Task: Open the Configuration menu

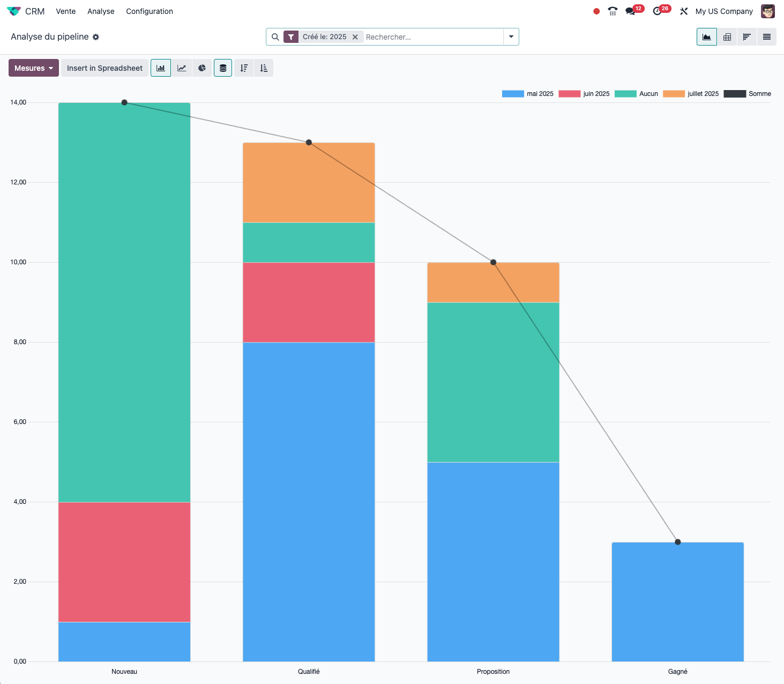Action: pos(150,11)
